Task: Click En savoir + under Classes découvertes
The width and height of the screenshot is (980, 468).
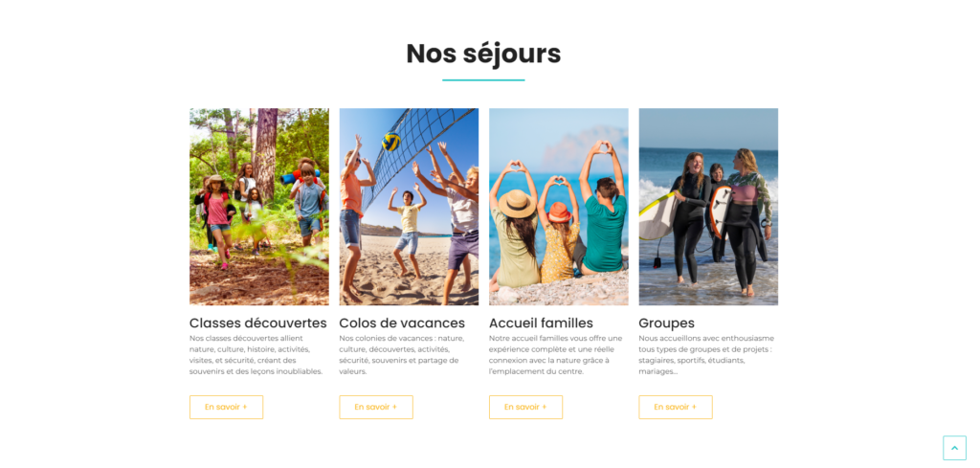Action: coord(226,407)
